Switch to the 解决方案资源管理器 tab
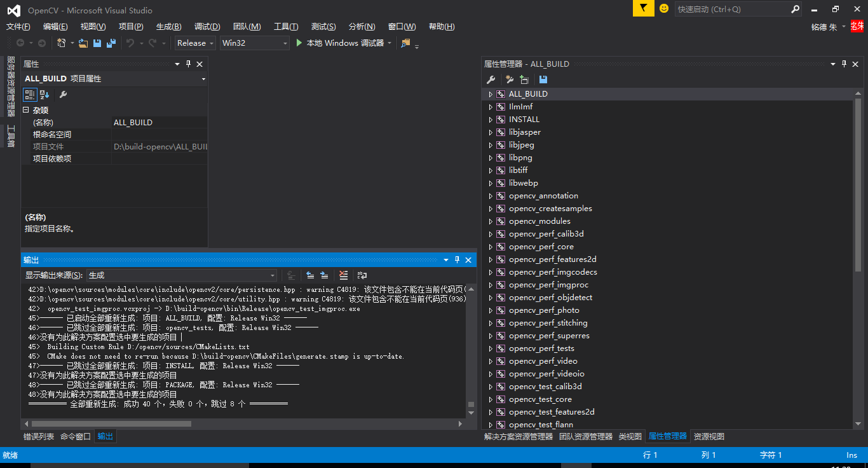This screenshot has width=868, height=468. [519, 437]
